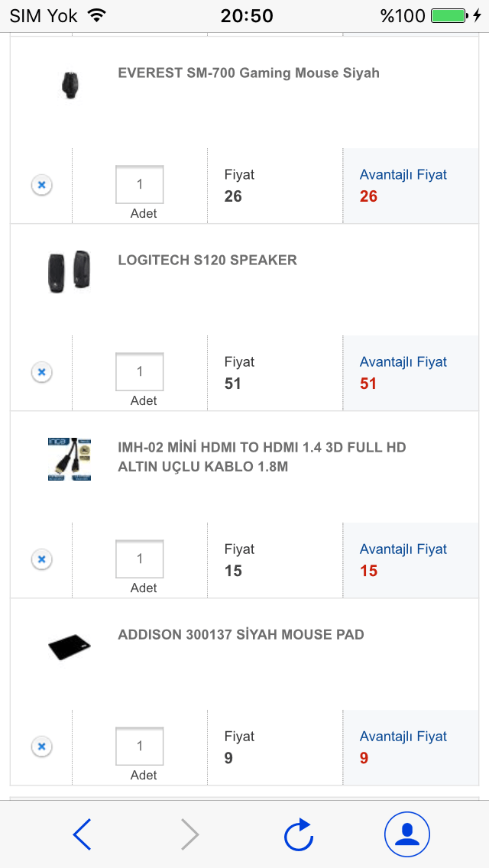Tap the black mouse pad thumbnail
The width and height of the screenshot is (489, 868).
pyautogui.click(x=70, y=648)
